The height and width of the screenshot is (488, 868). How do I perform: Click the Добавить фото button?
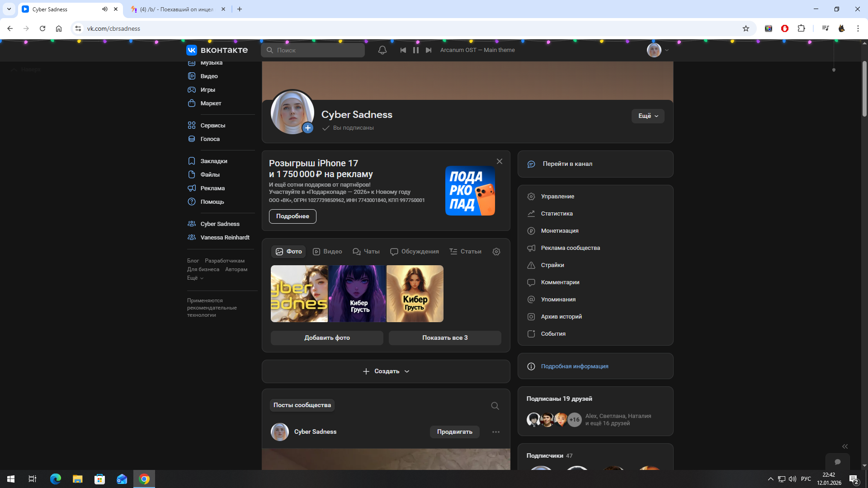tap(327, 338)
